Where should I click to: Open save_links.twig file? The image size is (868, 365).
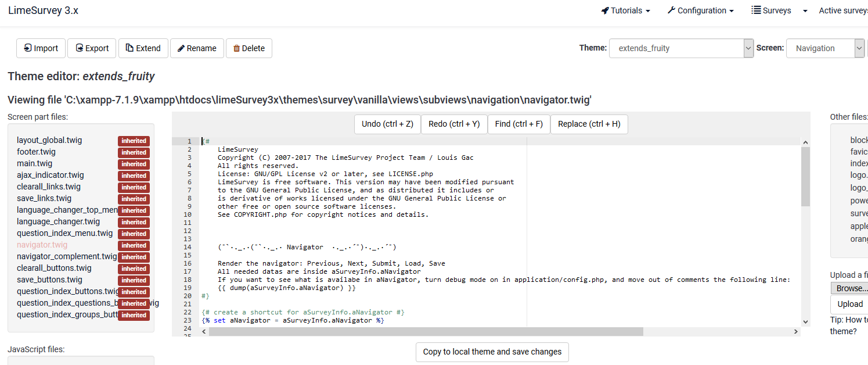[x=44, y=198]
